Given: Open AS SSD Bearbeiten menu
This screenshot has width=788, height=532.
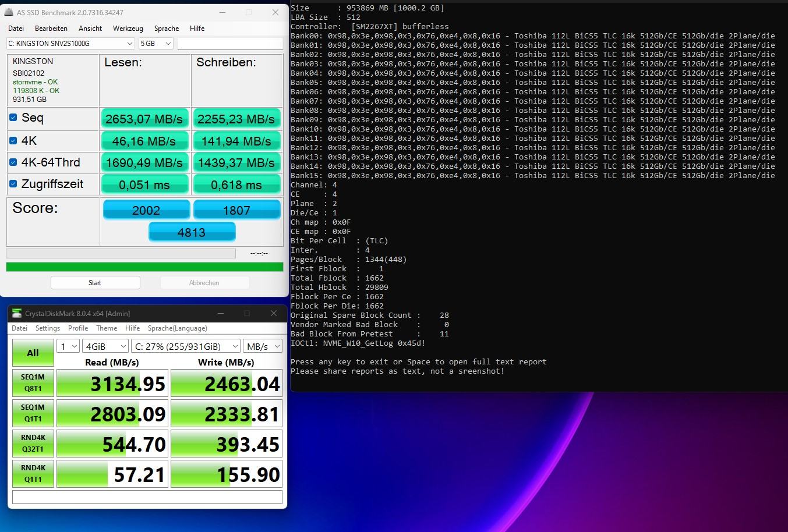Looking at the screenshot, I should (x=51, y=29).
